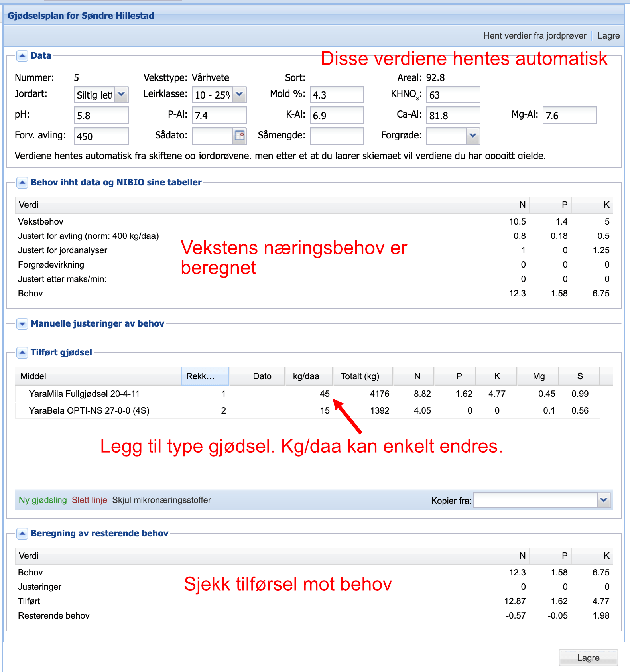The height and width of the screenshot is (672, 630).
Task: Select YaraBela OPTI-NS 27-0-0 (4S) row
Action: pos(308,411)
